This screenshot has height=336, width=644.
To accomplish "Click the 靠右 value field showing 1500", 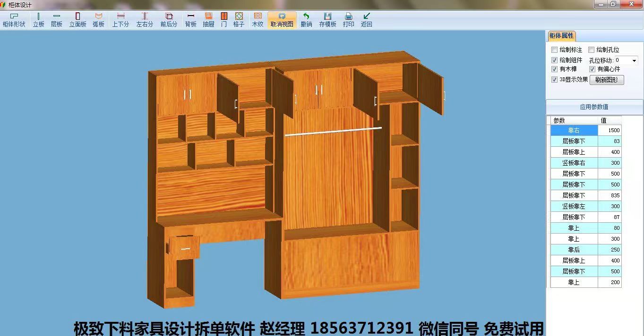I will [x=610, y=130].
